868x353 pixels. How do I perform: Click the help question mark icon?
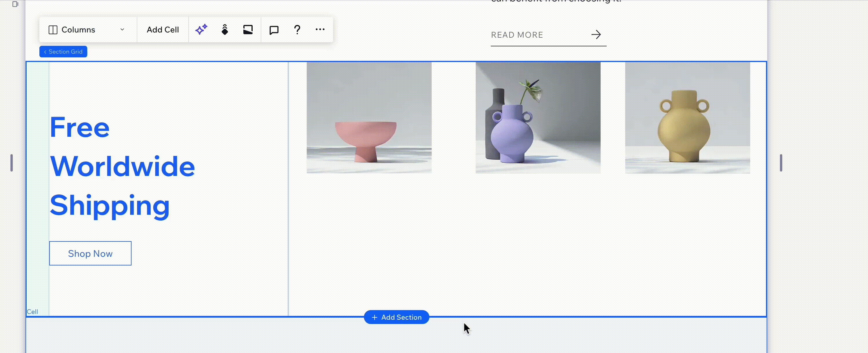(x=297, y=30)
